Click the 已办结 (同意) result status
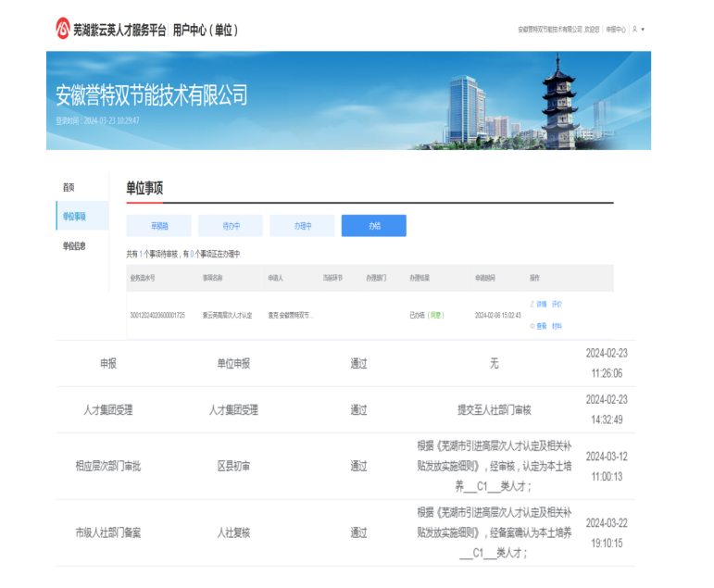The height and width of the screenshot is (588, 714). (x=426, y=315)
